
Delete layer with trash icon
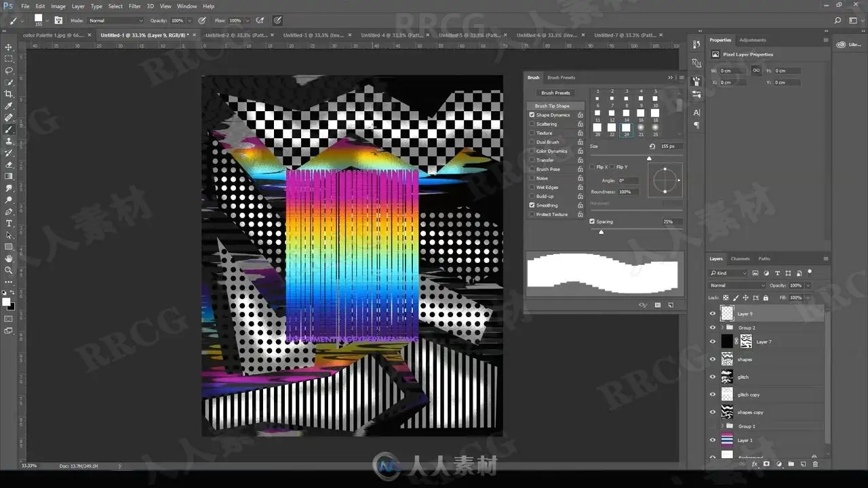(815, 464)
